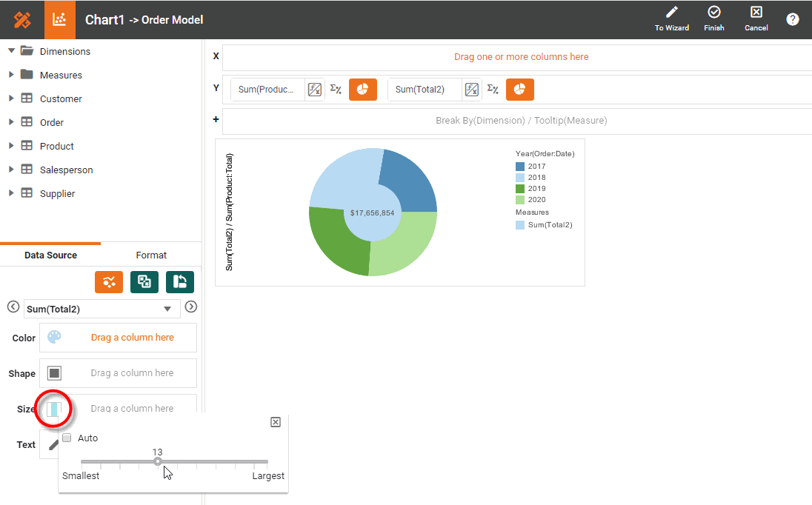Click the swap axes icon button
Screen dimensions: 812x505
[180, 281]
